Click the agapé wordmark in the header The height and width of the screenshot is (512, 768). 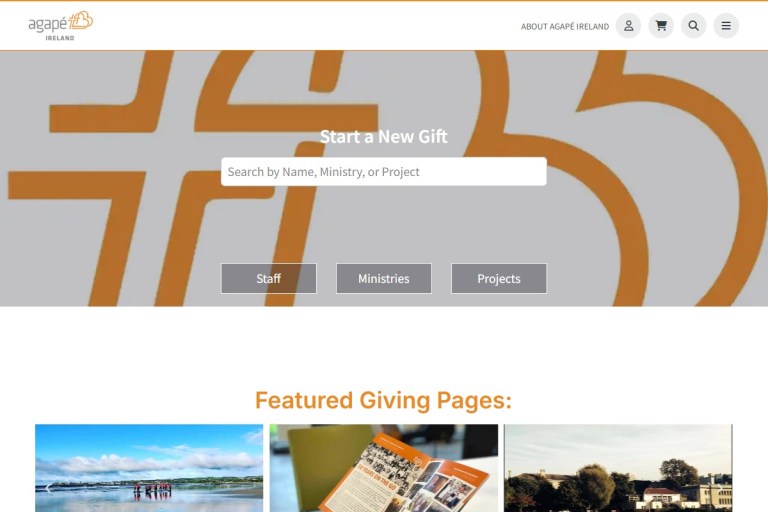48,24
